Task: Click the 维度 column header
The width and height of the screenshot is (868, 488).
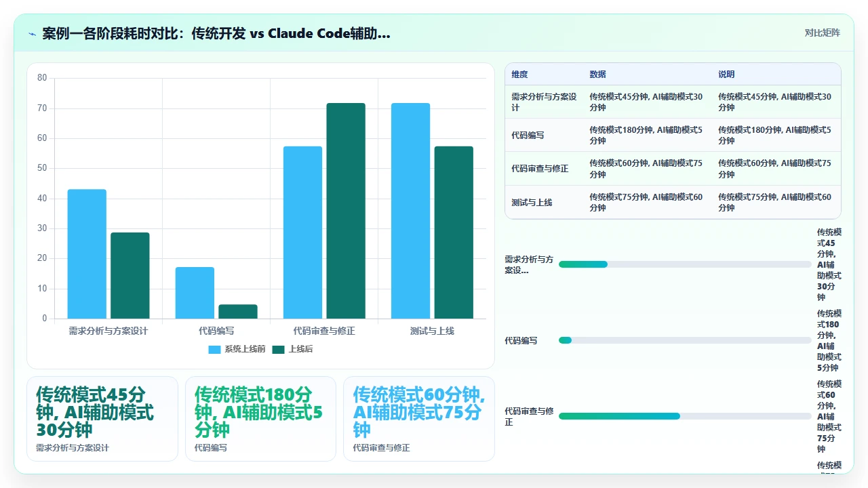Action: pos(519,75)
